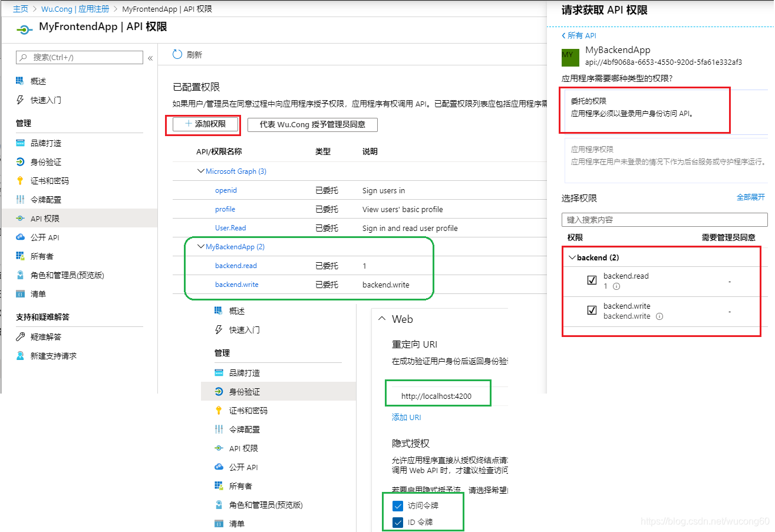Open the profile permission link
This screenshot has height=532, width=775.
(x=225, y=209)
